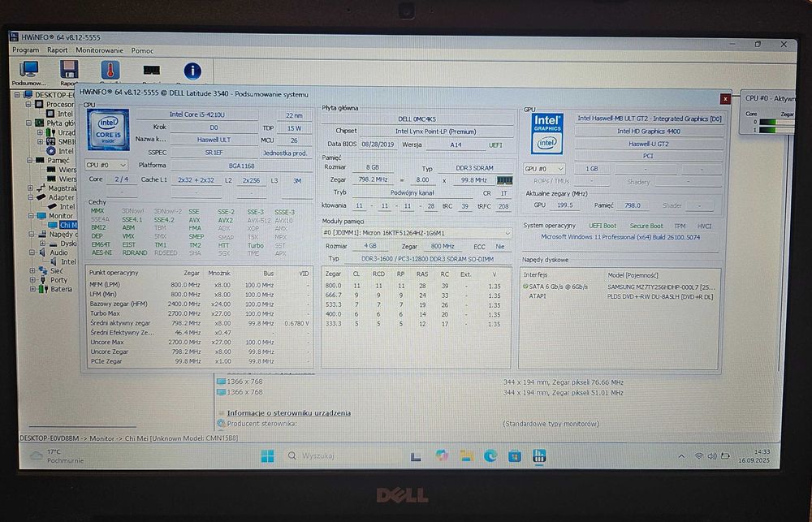Close the system summary window

[x=725, y=99]
